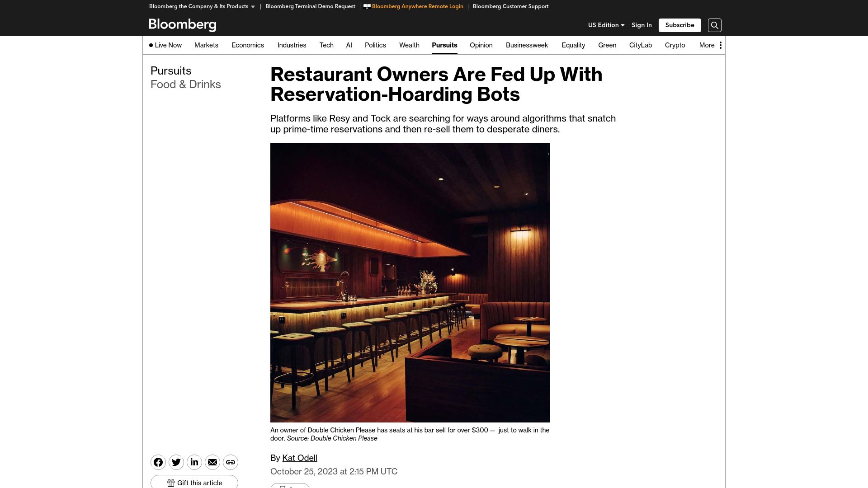868x488 pixels.
Task: Open the Green section
Action: pos(607,45)
